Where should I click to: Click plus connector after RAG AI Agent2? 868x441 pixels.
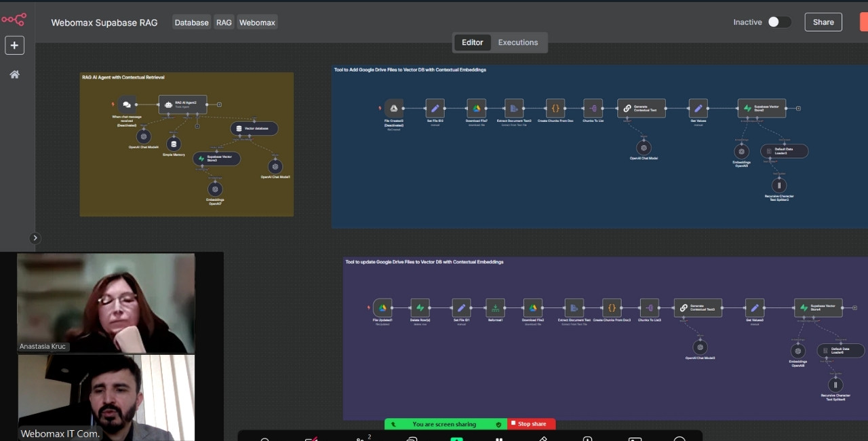click(219, 104)
